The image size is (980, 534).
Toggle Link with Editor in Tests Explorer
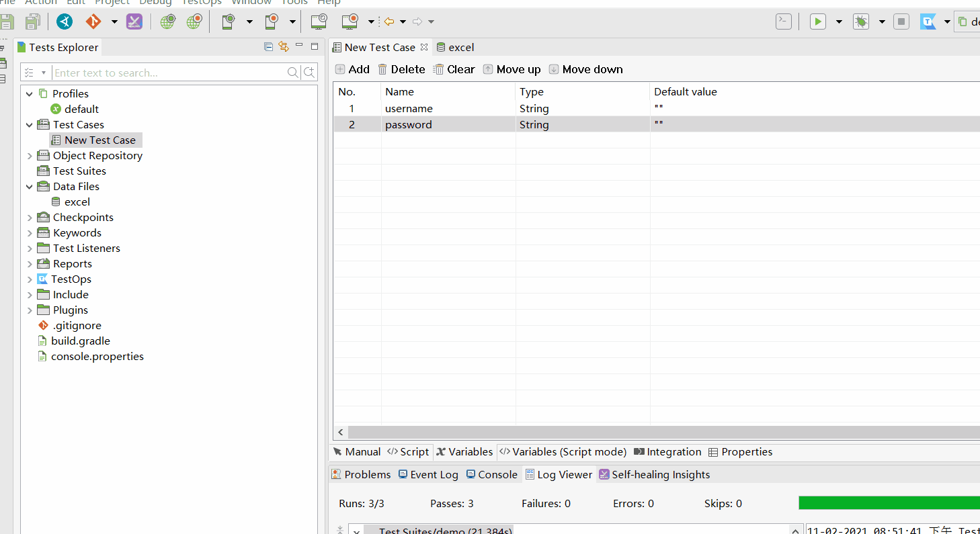click(x=284, y=46)
